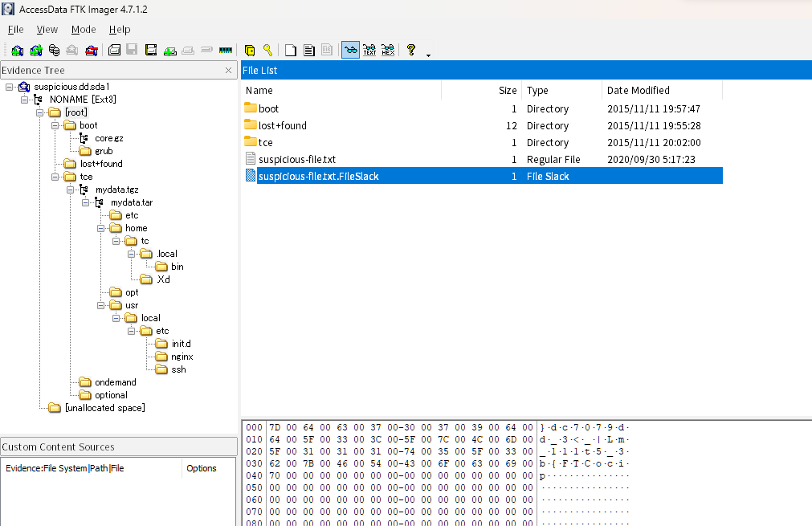The image size is (812, 526).
Task: Sort file list by Date Modified column
Action: [x=662, y=90]
